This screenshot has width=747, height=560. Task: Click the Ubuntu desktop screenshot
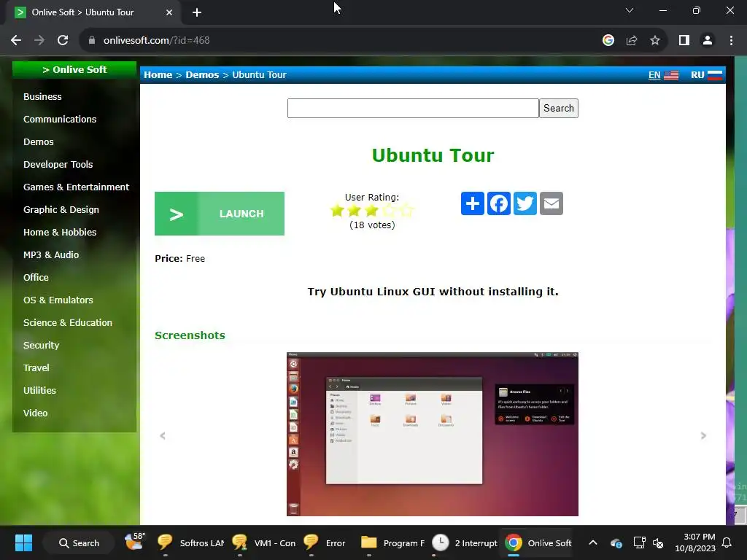click(433, 435)
